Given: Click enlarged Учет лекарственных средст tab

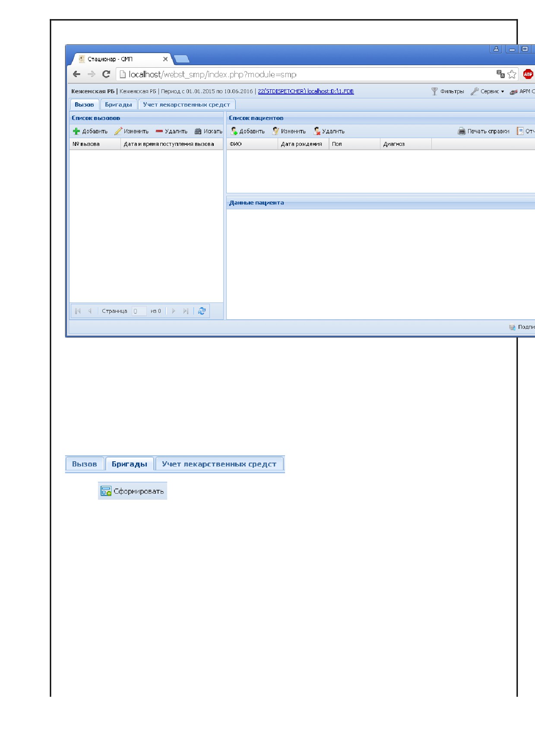Looking at the screenshot, I should coord(219,464).
